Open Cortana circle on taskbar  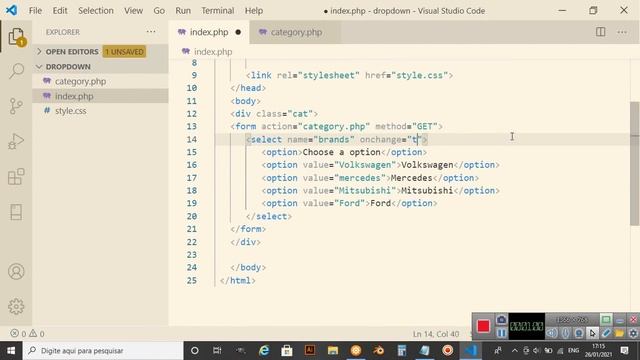point(195,351)
